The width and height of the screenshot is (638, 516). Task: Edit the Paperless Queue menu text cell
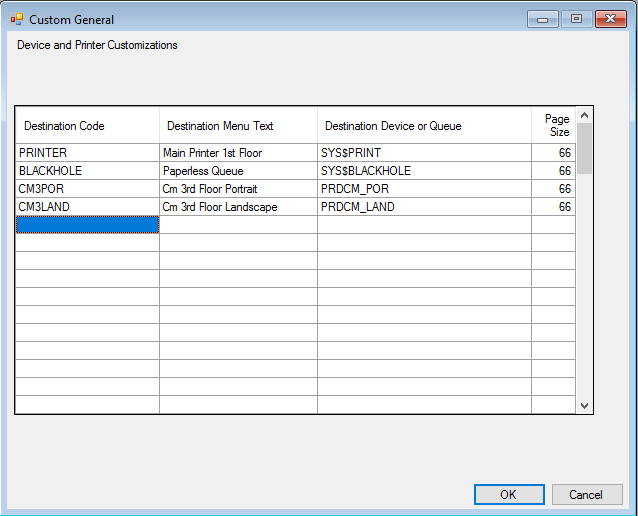[238, 171]
